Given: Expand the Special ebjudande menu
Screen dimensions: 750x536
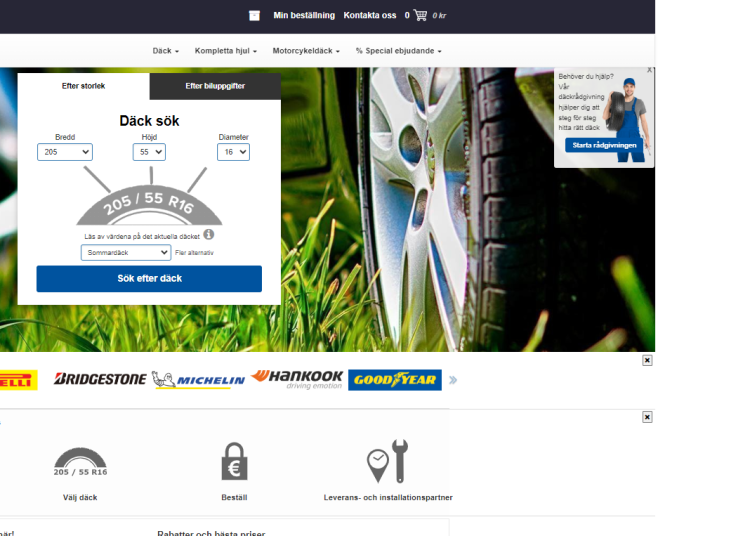Looking at the screenshot, I should (x=398, y=51).
